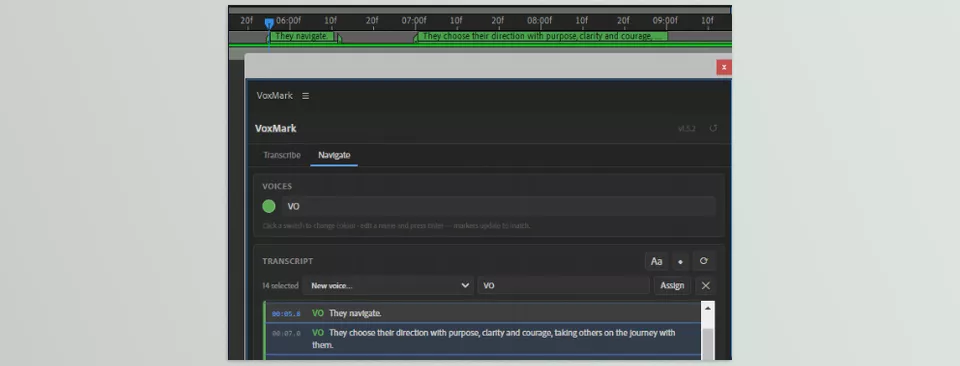The width and height of the screenshot is (960, 366).
Task: Click the voice name field containing VO
Action: (563, 286)
